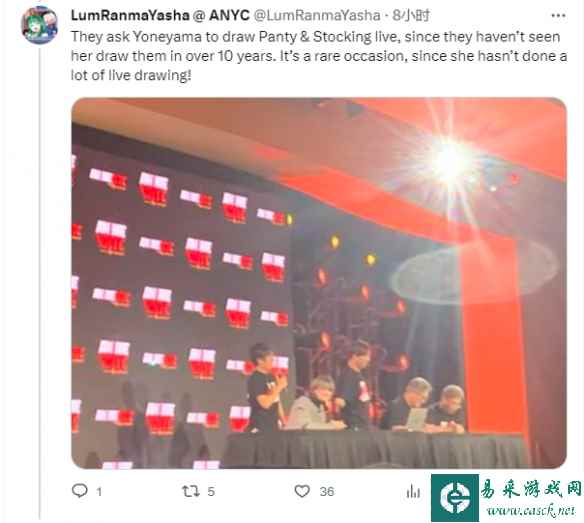Image resolution: width=584 pixels, height=523 pixels.
Task: Click the vertical thread line below avatar
Action: click(x=39, y=283)
